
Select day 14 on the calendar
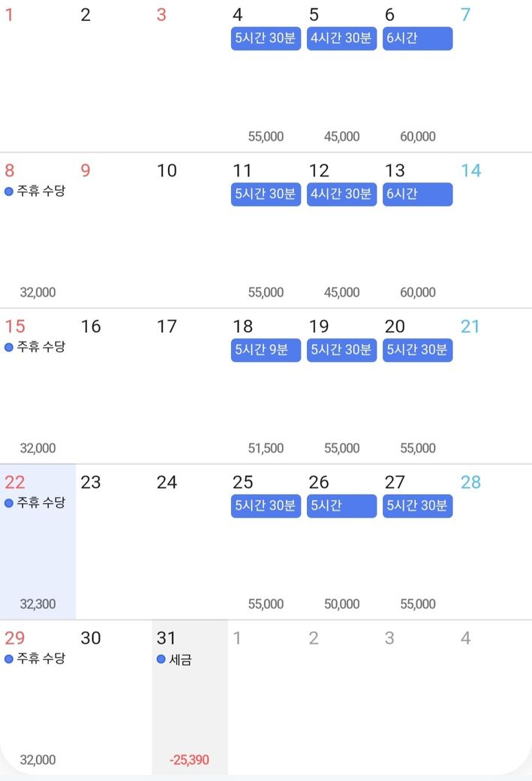click(470, 171)
